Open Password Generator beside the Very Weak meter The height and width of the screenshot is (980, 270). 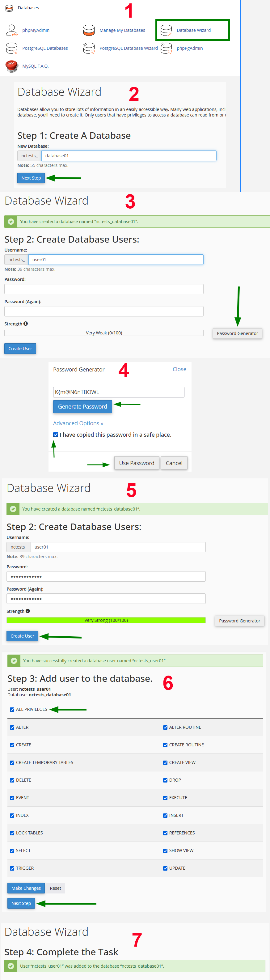point(237,334)
